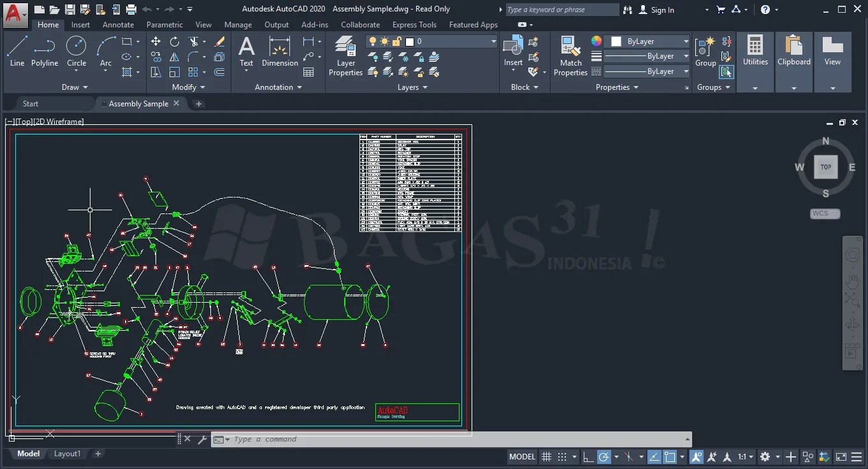Screen dimensions: 868x469
Task: Open the Insert ribbon tab
Action: (80, 25)
